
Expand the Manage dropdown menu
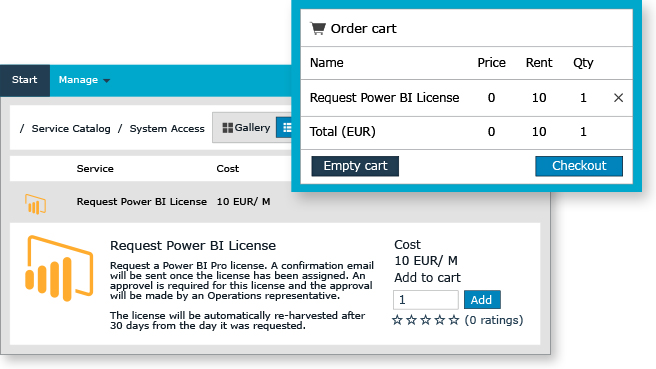tap(84, 80)
